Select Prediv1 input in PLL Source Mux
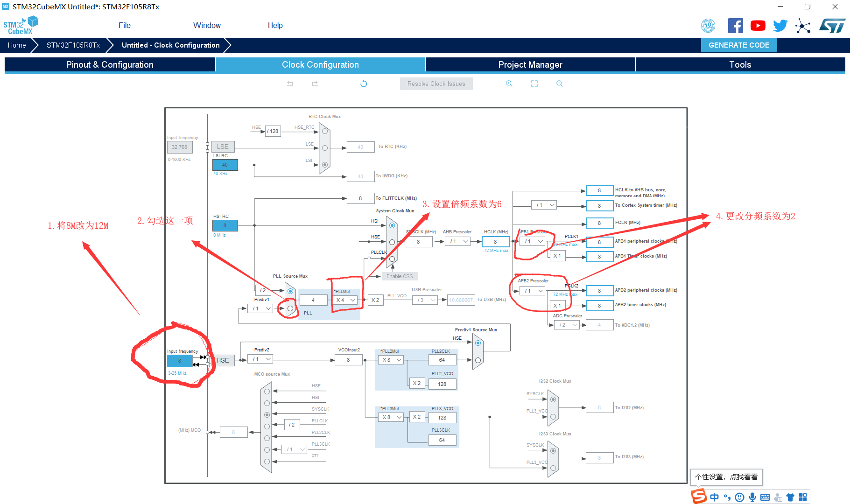 click(x=290, y=308)
